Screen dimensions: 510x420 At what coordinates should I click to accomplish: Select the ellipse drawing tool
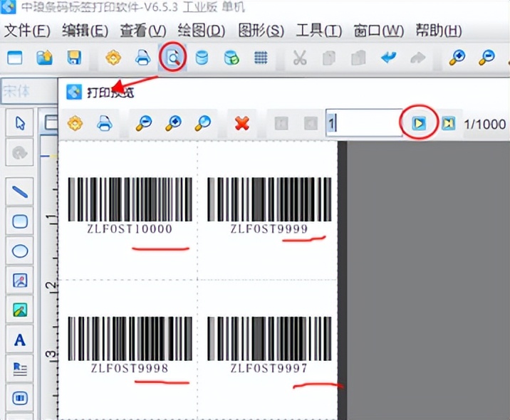pyautogui.click(x=20, y=251)
